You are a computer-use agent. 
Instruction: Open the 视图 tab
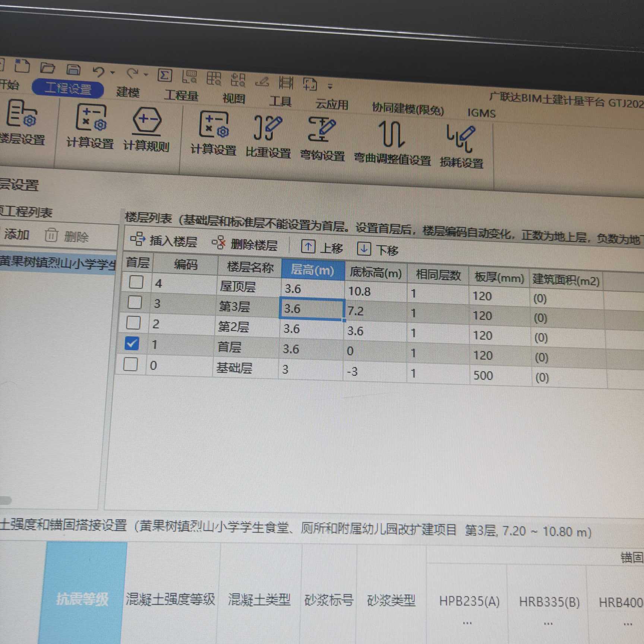click(x=234, y=98)
